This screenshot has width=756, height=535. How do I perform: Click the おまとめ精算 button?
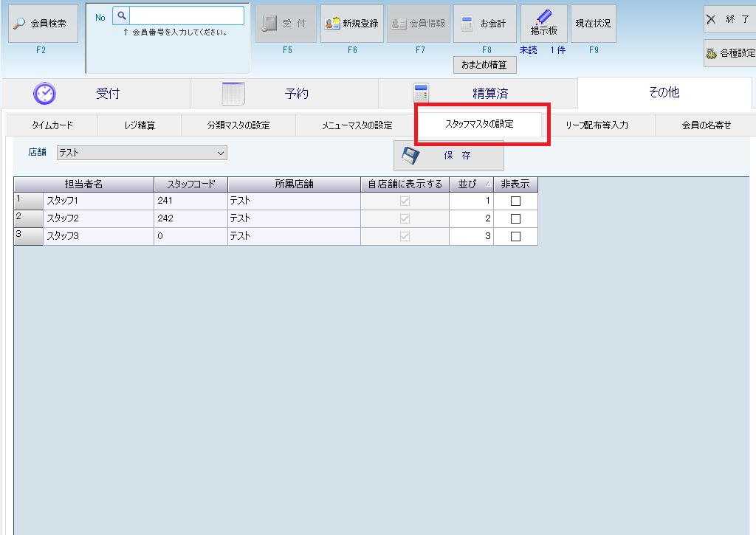(x=484, y=65)
